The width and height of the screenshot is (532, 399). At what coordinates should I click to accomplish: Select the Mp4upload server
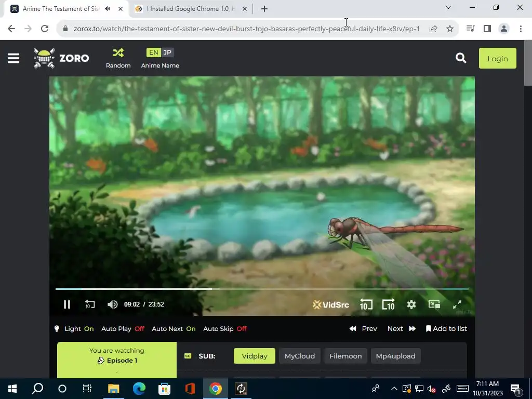pos(395,356)
